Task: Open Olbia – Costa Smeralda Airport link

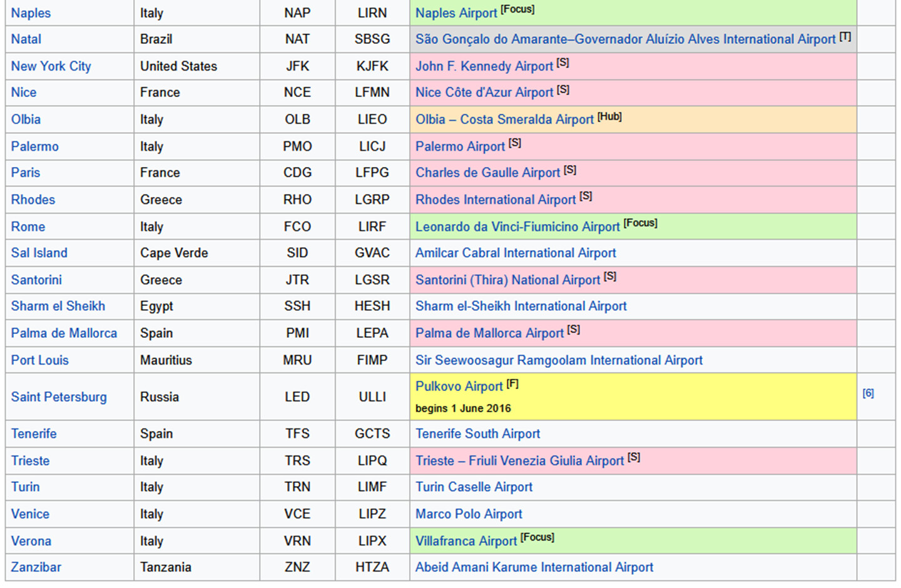Action: coord(504,119)
